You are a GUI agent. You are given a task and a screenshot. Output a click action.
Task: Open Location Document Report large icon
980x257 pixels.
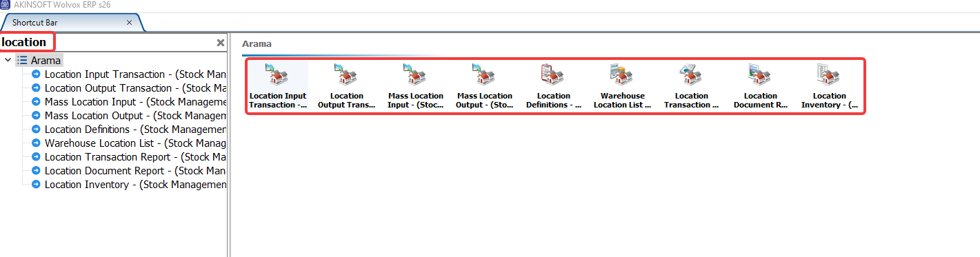coord(760,86)
